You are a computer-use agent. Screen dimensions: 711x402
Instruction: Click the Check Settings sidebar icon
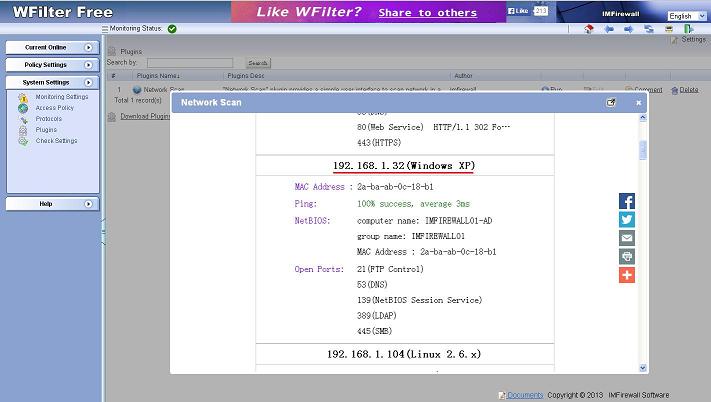[23, 141]
